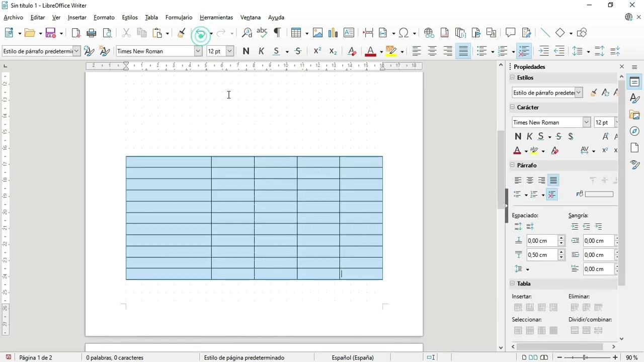Collapse the Carácter section in sidebar
The height and width of the screenshot is (362, 644).
513,107
